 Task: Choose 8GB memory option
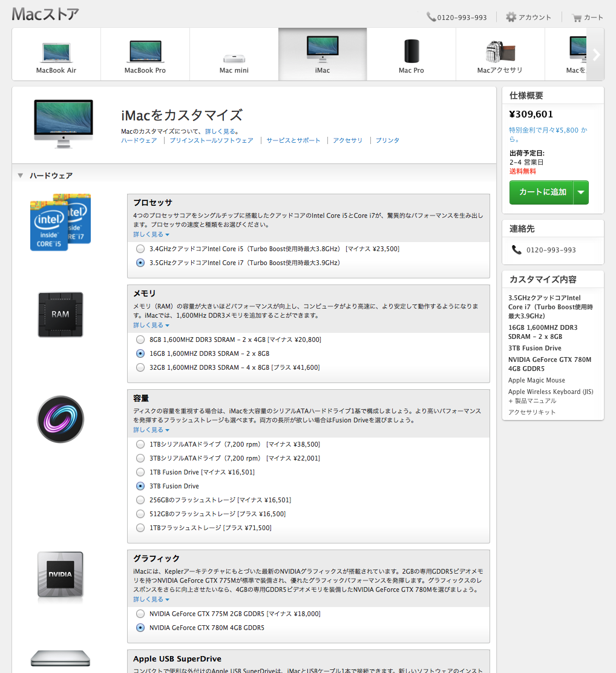[140, 340]
